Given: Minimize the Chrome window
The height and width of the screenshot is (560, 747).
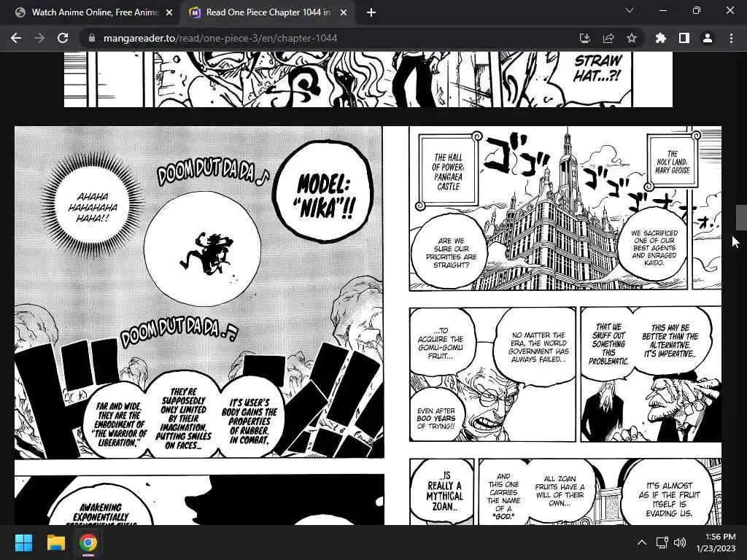Looking at the screenshot, I should (x=662, y=10).
